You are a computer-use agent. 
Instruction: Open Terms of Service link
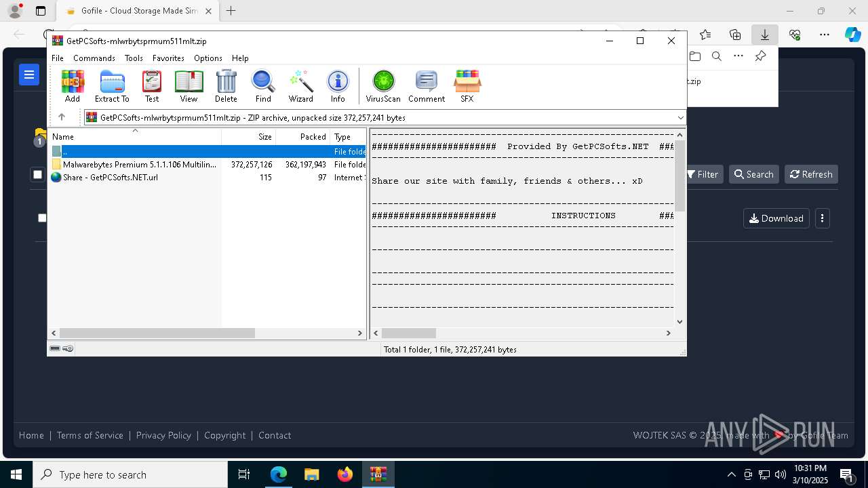click(x=90, y=435)
